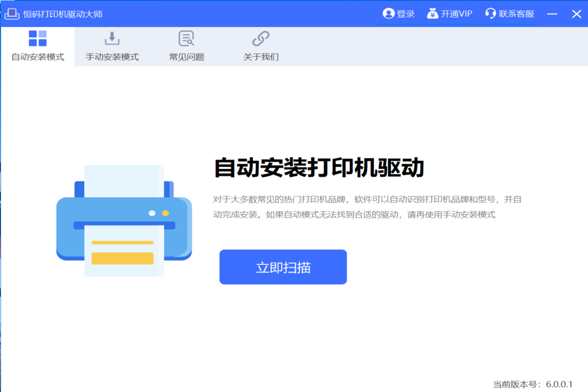Click the chain link icon for About Us
The image size is (588, 392).
[260, 39]
